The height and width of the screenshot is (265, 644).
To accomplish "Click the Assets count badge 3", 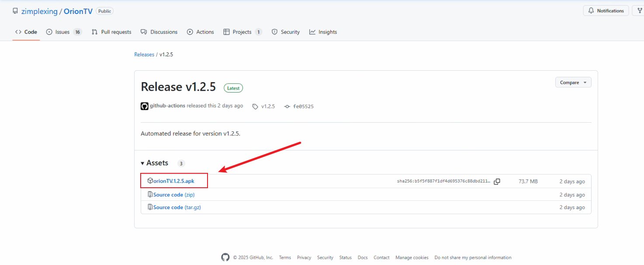I will pos(181,164).
